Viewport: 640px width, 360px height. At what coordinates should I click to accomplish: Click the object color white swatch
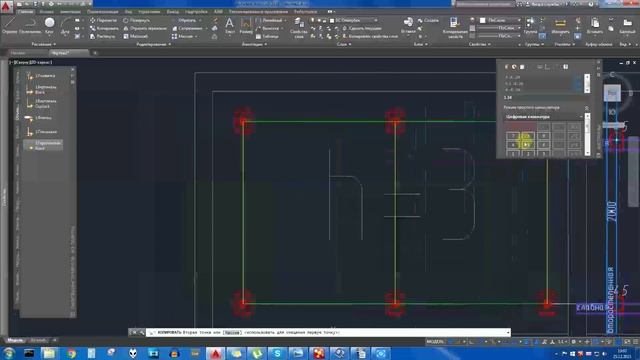pyautogui.click(x=483, y=20)
